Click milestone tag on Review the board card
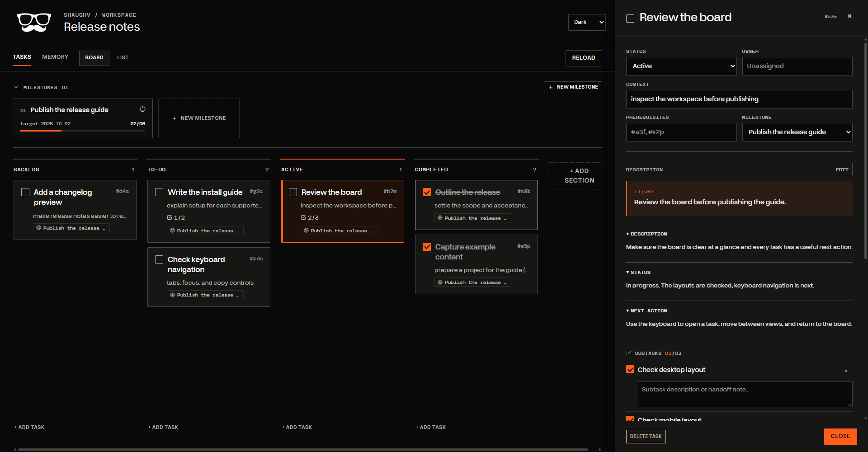 coord(339,231)
